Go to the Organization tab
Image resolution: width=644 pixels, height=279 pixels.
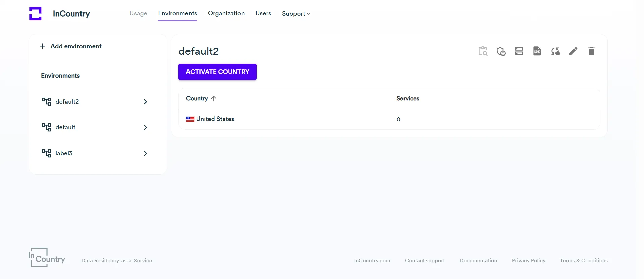pyautogui.click(x=226, y=13)
